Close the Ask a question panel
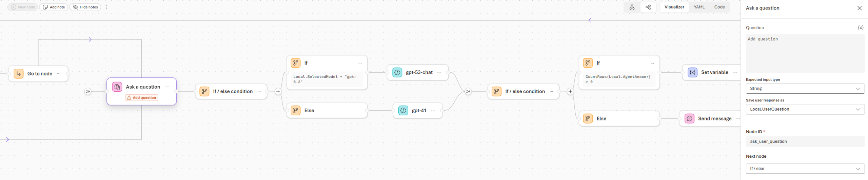This screenshot has height=180, width=868. tap(859, 8)
